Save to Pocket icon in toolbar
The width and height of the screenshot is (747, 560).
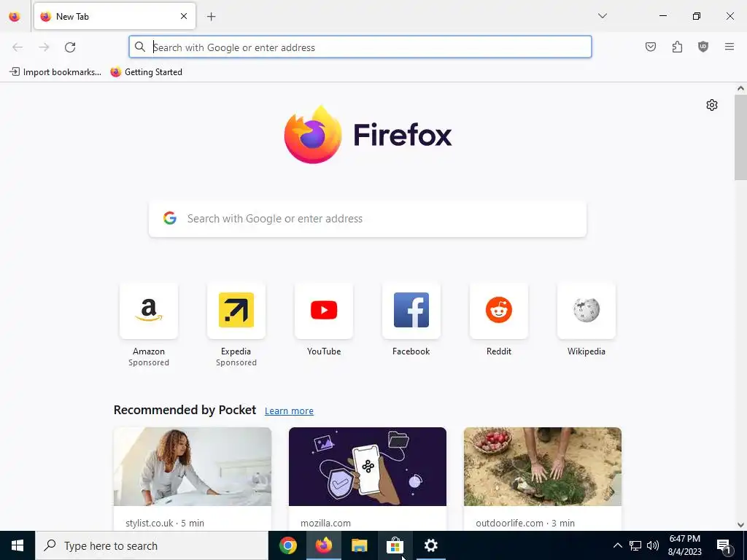651,47
